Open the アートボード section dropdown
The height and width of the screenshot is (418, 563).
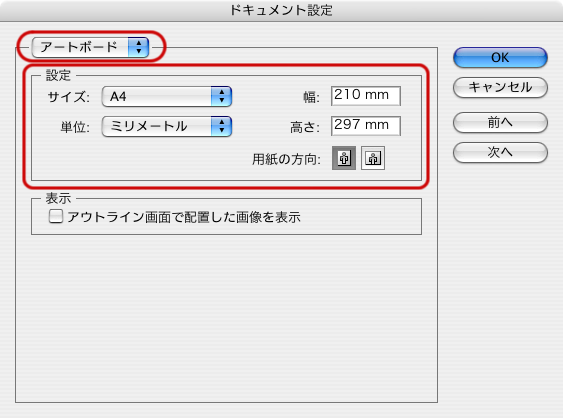point(90,47)
